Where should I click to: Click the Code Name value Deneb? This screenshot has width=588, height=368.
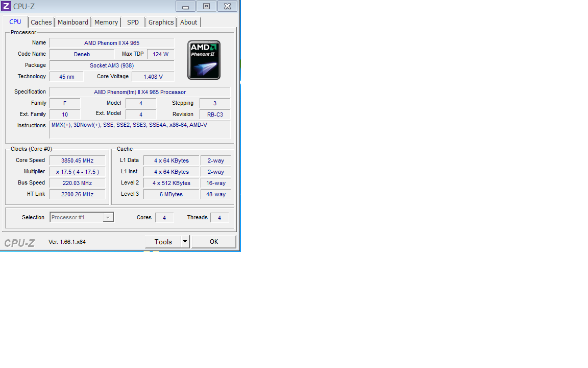82,55
